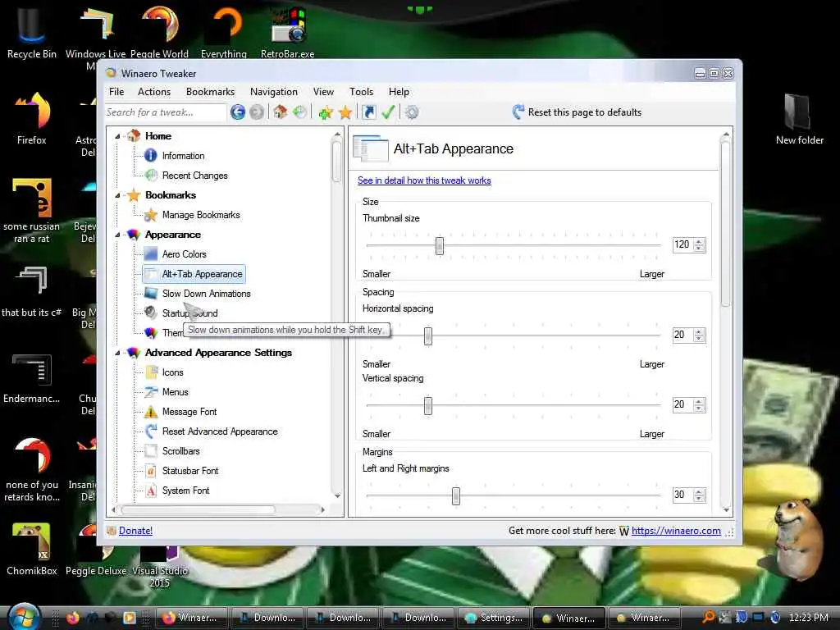Open the File menu
The width and height of the screenshot is (840, 630).
(116, 92)
